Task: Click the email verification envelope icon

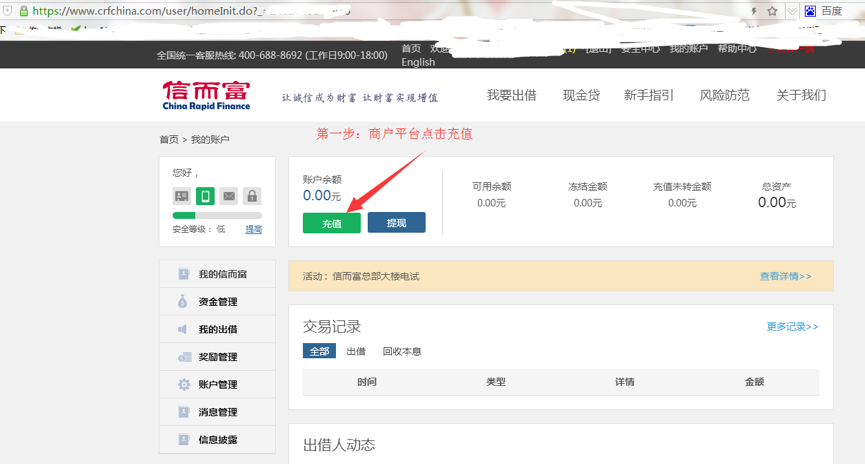Action: (229, 196)
